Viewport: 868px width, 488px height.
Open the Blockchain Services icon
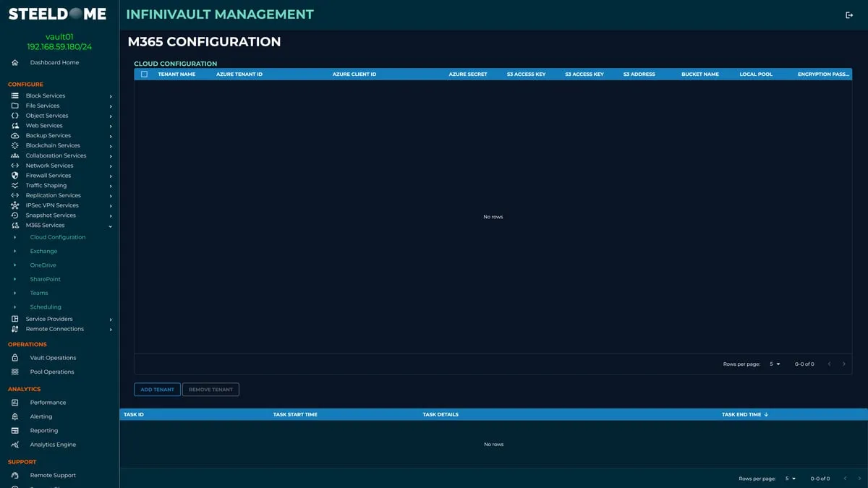(14, 145)
